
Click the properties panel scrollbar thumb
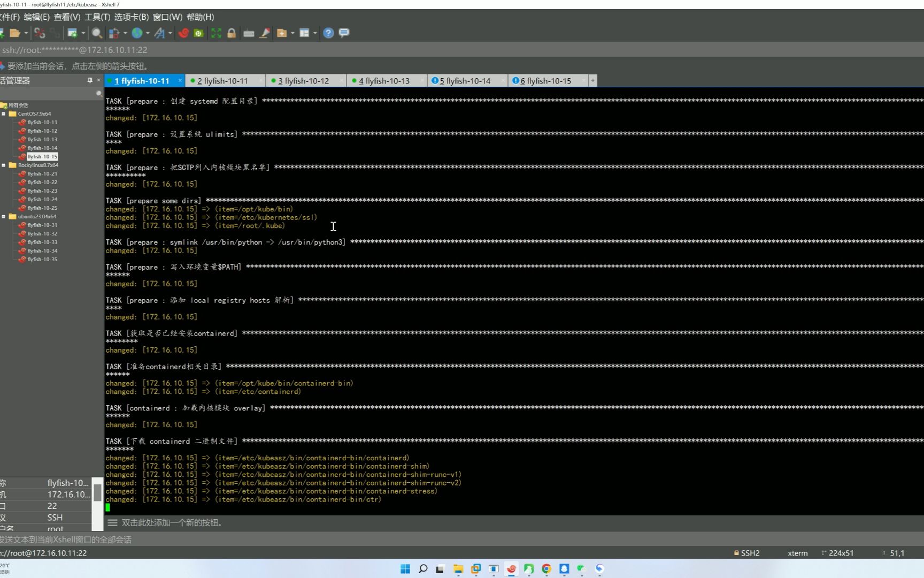pyautogui.click(x=97, y=492)
